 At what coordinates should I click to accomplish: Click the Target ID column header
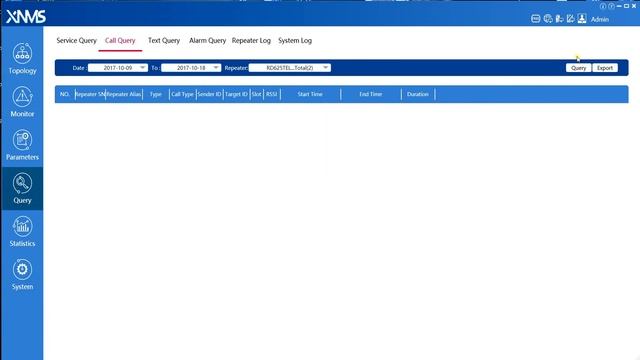click(236, 94)
